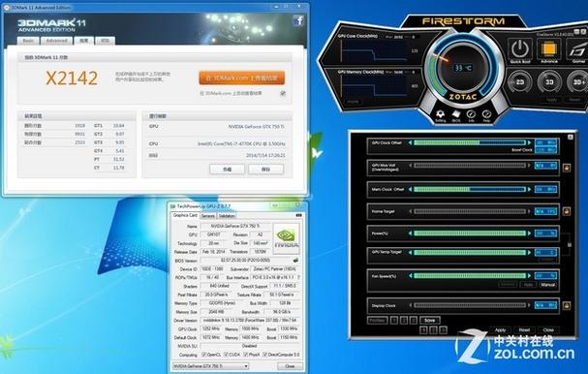Toggle the CUDA checkbox in GPU-Z

(x=226, y=355)
